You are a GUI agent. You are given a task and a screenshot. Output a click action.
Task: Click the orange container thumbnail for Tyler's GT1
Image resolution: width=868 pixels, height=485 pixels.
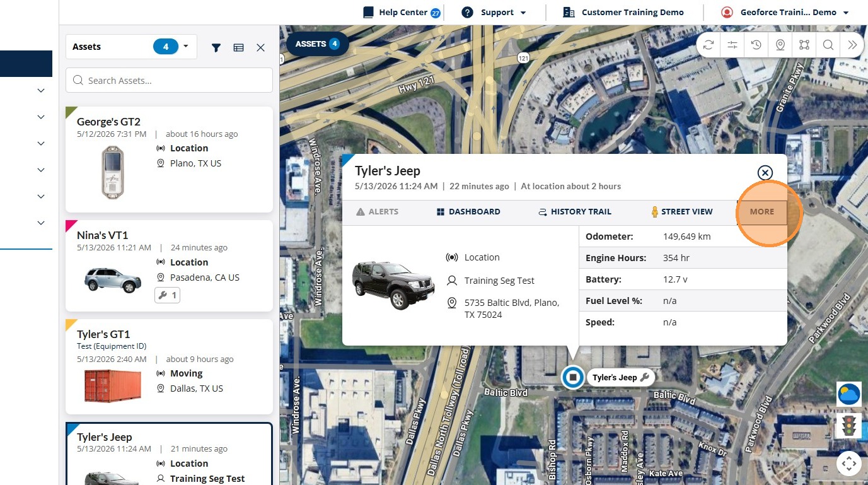pos(113,385)
